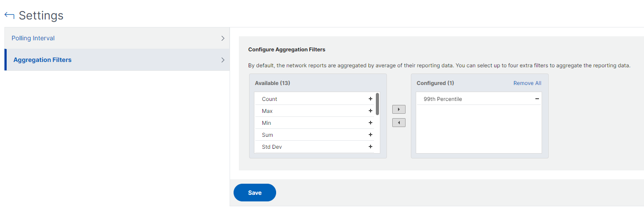
Task: Select 99th Percentile in Configured list
Action: (442, 99)
